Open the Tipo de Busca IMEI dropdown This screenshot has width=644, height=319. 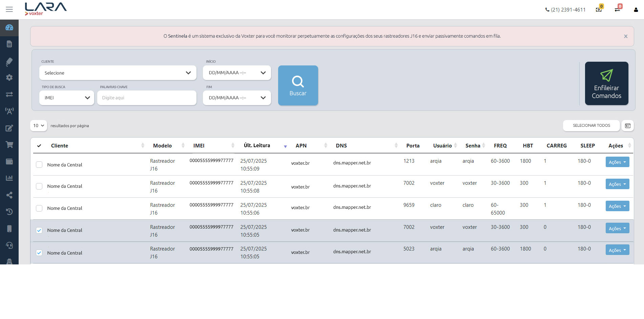(67, 98)
